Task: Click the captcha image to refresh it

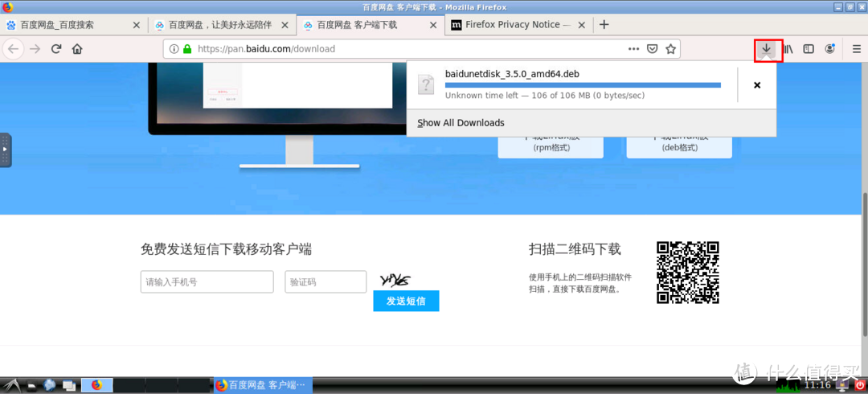Action: (x=395, y=280)
